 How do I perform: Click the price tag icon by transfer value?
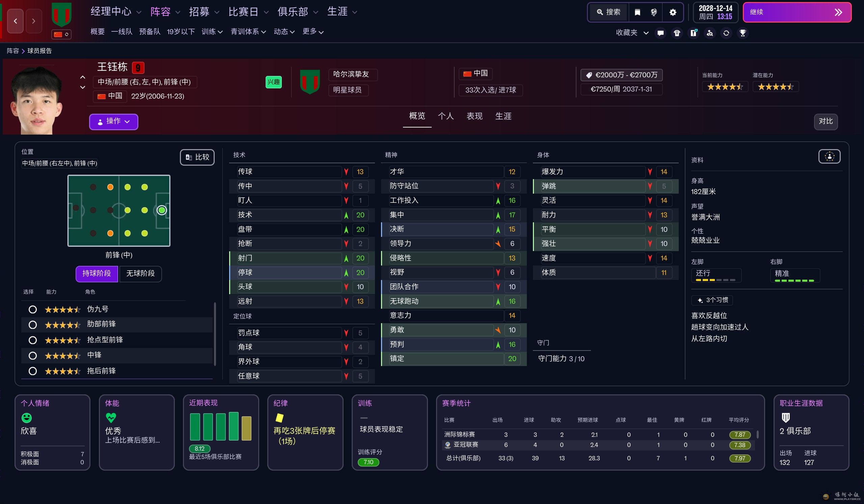tap(589, 75)
